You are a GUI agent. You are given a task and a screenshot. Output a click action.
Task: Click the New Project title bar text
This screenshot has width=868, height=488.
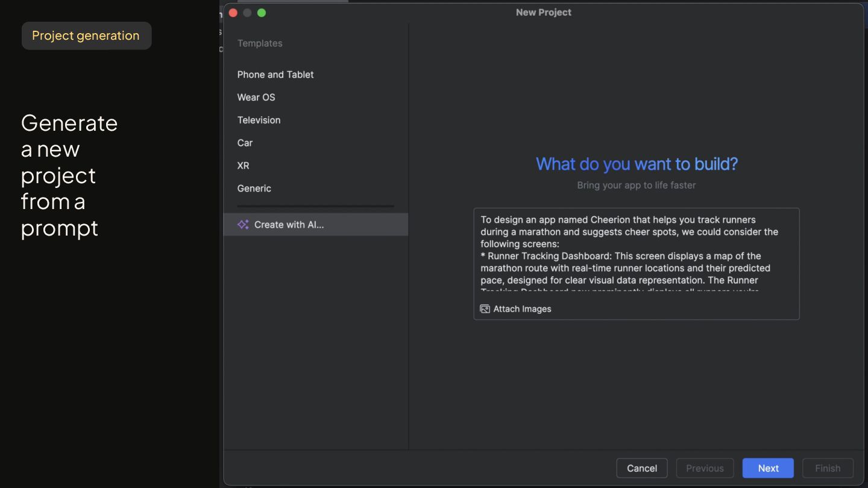point(543,12)
